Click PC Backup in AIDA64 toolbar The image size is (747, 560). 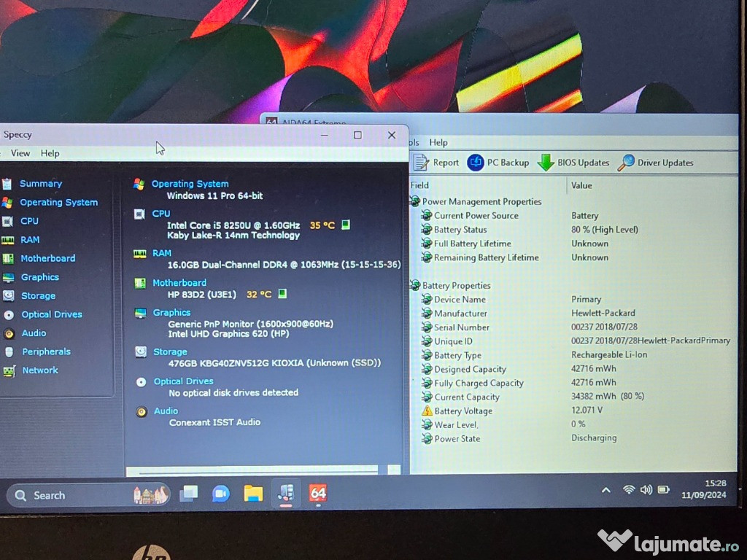(x=498, y=163)
